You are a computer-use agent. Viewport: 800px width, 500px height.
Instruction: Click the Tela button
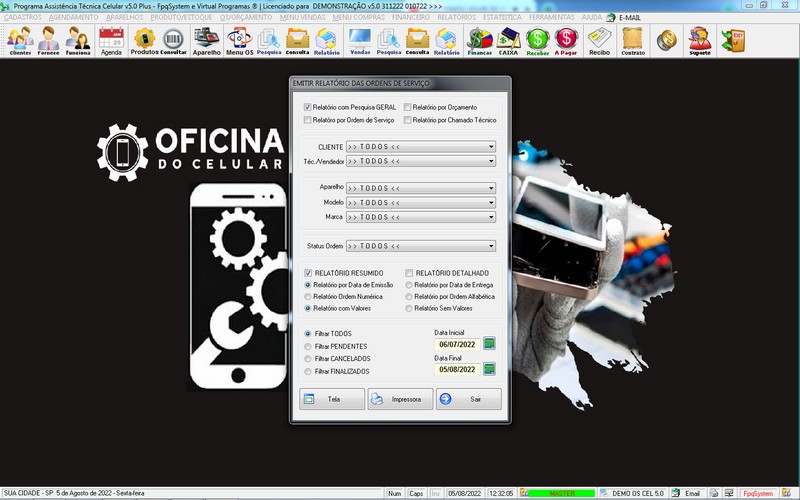click(x=332, y=399)
